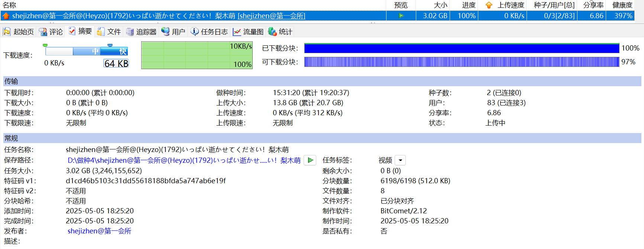
Task: Click the 上传中 status value
Action: 495,123
